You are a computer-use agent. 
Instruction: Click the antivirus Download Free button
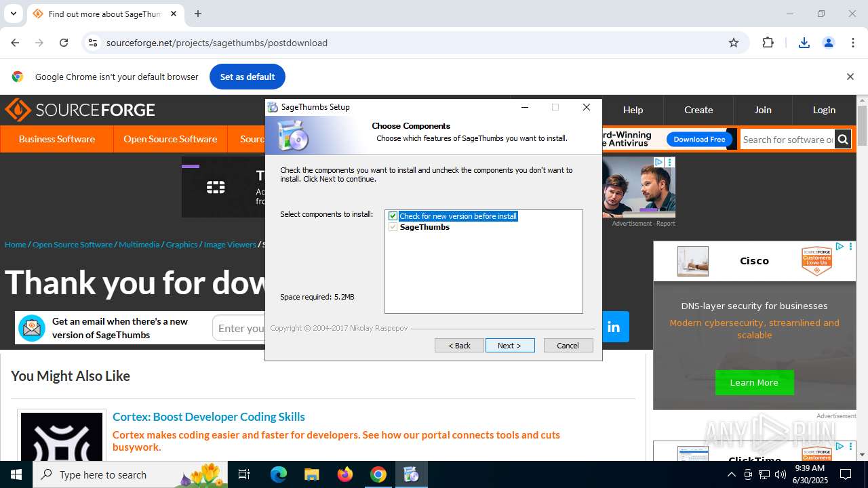click(699, 139)
